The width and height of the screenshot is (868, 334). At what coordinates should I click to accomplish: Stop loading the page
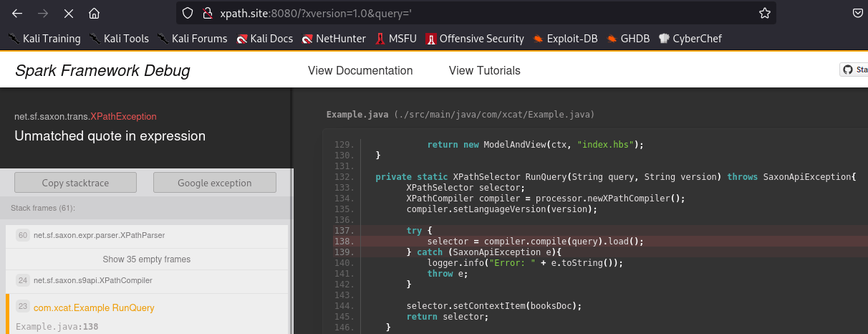[x=68, y=13]
